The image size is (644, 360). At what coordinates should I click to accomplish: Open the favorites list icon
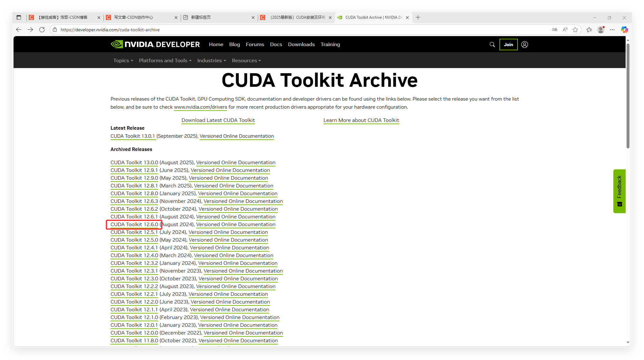click(589, 30)
